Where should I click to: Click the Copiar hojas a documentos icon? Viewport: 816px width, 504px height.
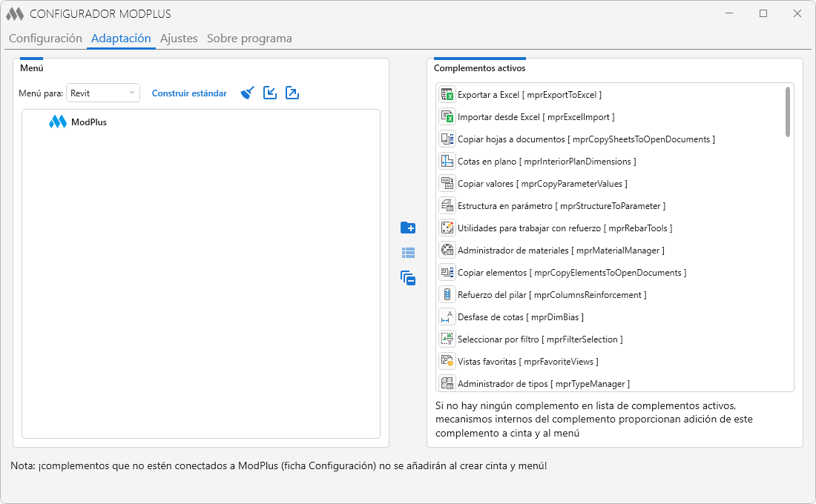[x=447, y=139]
